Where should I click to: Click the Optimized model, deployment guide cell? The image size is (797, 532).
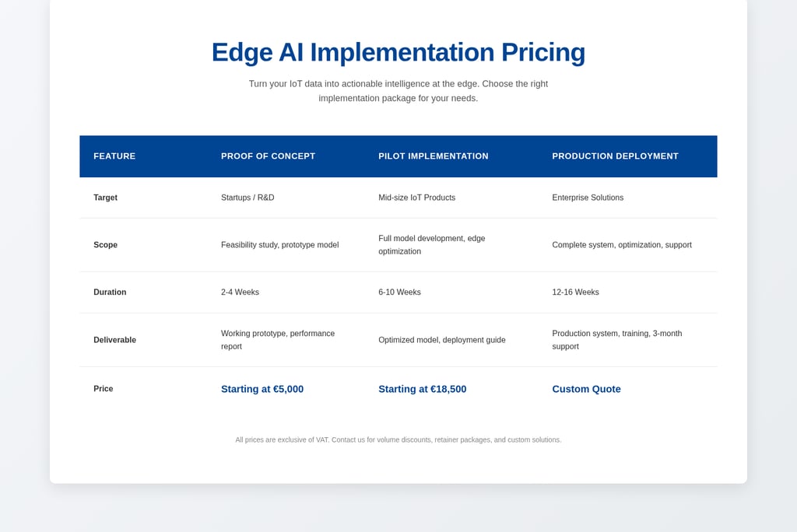click(x=441, y=340)
